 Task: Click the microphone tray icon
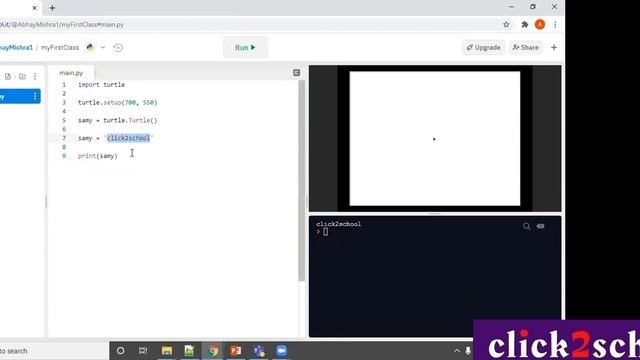click(x=469, y=351)
